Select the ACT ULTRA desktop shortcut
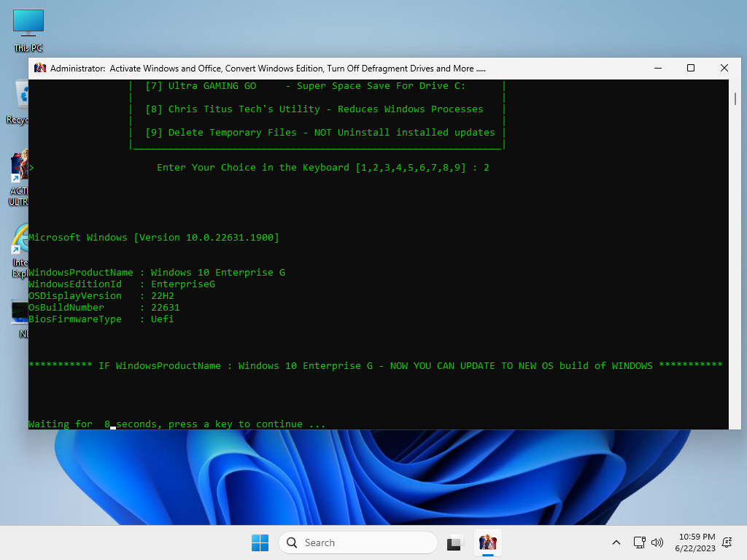 point(18,179)
